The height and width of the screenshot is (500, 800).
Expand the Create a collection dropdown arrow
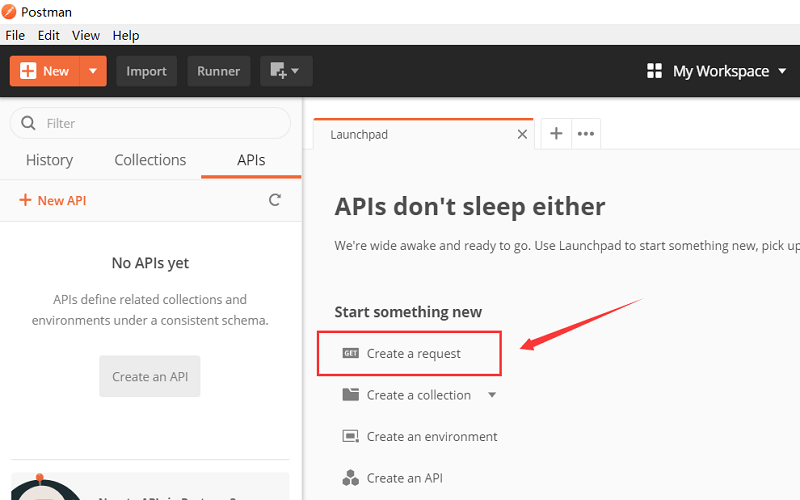(x=491, y=395)
